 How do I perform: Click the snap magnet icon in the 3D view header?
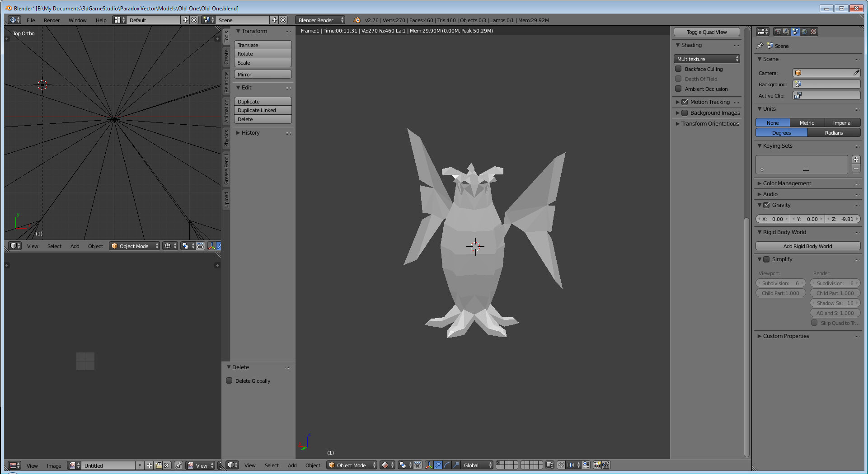[x=561, y=465]
